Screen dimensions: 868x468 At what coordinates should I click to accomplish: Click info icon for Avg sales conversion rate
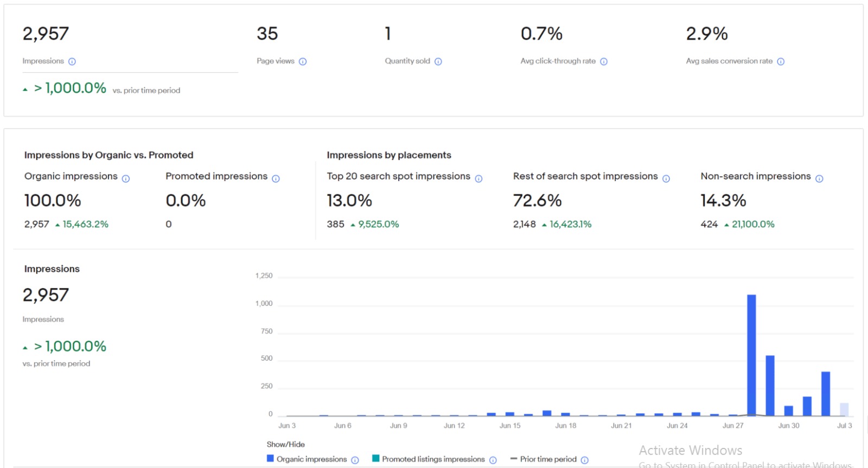(781, 62)
